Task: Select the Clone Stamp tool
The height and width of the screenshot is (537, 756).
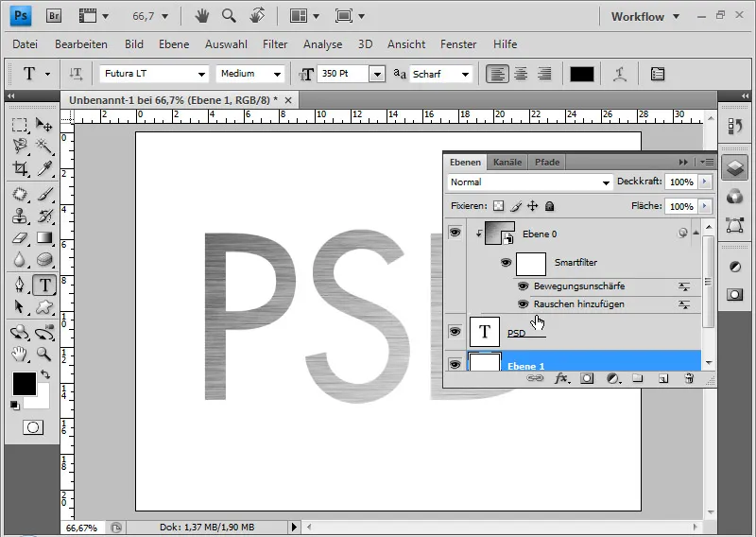Action: [19, 216]
